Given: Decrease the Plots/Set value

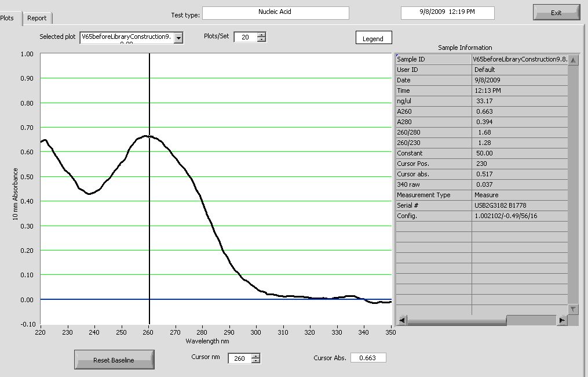Looking at the screenshot, I should [x=261, y=39].
